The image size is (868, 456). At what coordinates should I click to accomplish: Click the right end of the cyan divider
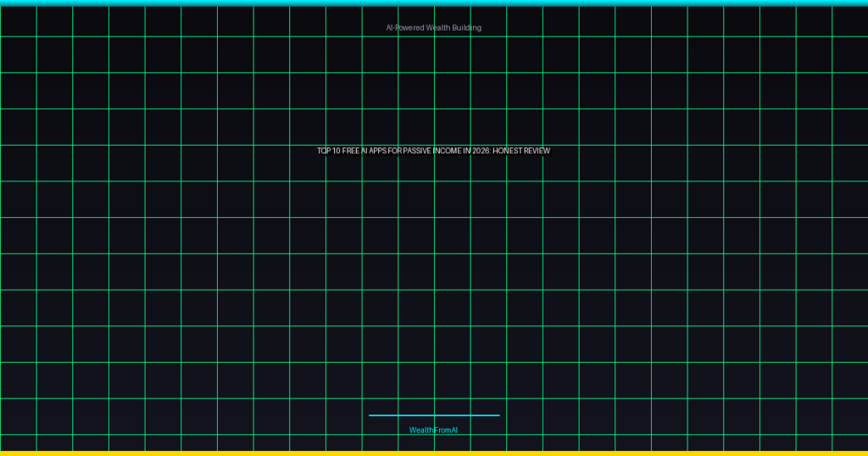tap(498, 415)
